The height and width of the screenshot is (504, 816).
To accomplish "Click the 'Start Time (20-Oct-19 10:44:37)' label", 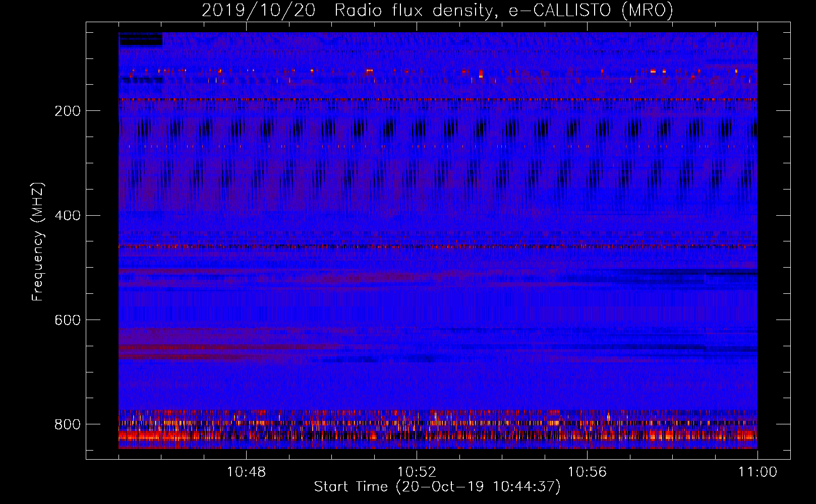I will [437, 487].
